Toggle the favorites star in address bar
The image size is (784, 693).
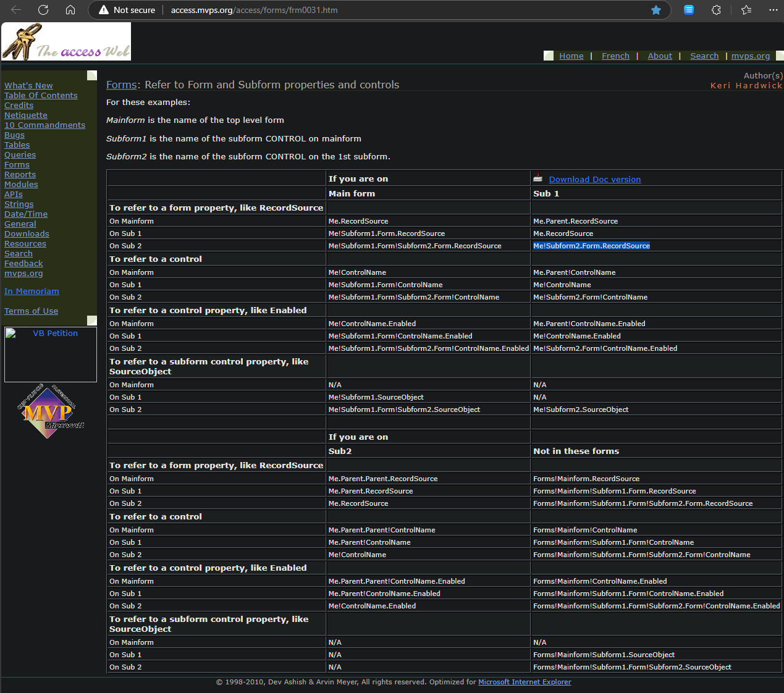coord(656,10)
